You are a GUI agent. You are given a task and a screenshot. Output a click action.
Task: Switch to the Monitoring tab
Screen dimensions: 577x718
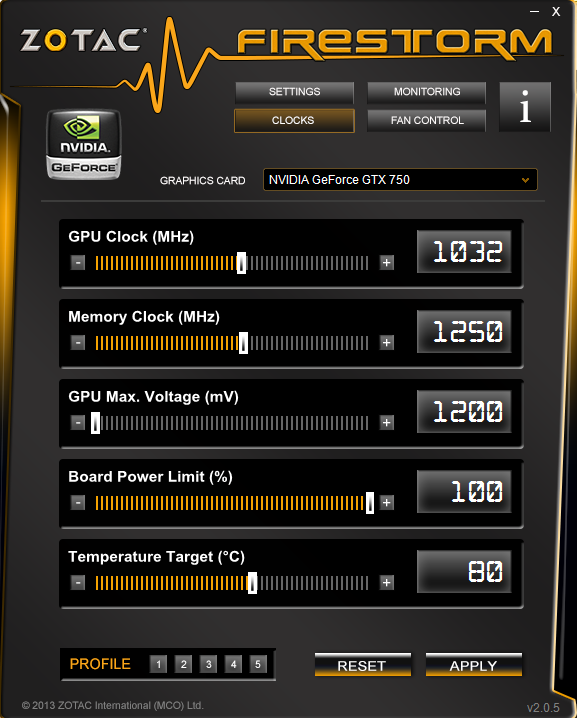[x=426, y=92]
